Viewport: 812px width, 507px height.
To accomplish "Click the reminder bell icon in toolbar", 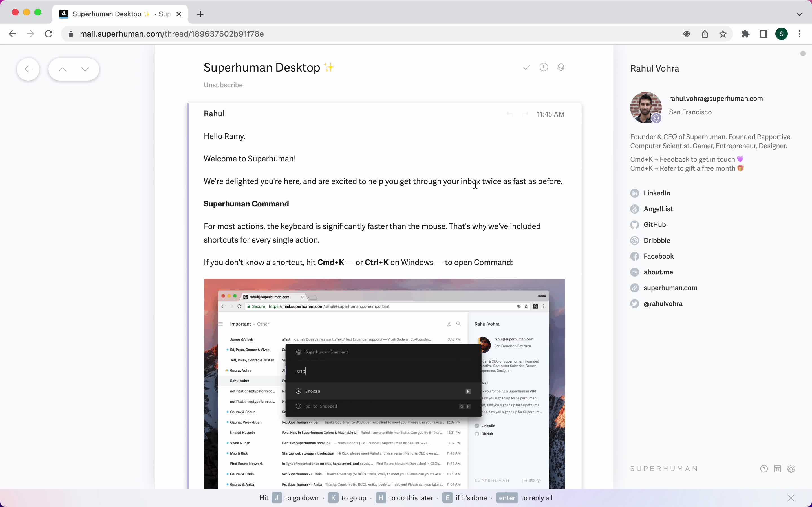I will 543,67.
